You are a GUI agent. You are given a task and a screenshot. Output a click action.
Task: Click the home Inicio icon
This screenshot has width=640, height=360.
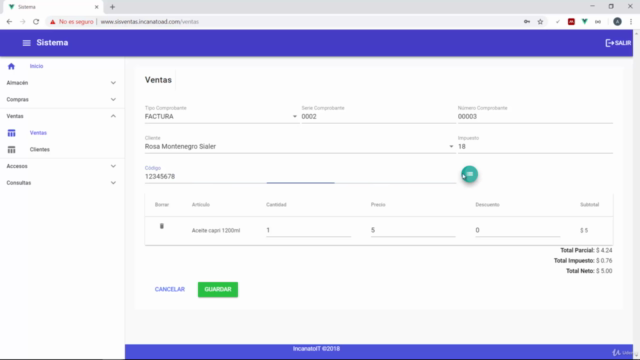(11, 66)
